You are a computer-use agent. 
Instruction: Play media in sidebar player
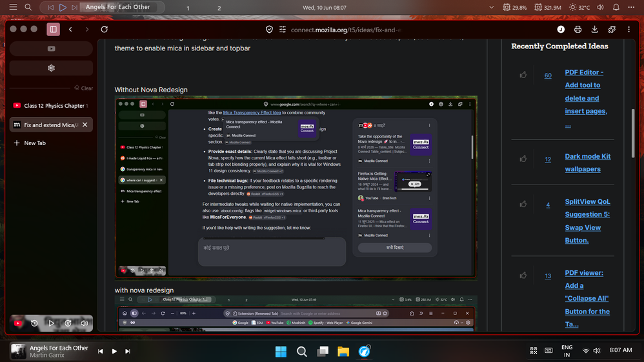tap(51, 323)
